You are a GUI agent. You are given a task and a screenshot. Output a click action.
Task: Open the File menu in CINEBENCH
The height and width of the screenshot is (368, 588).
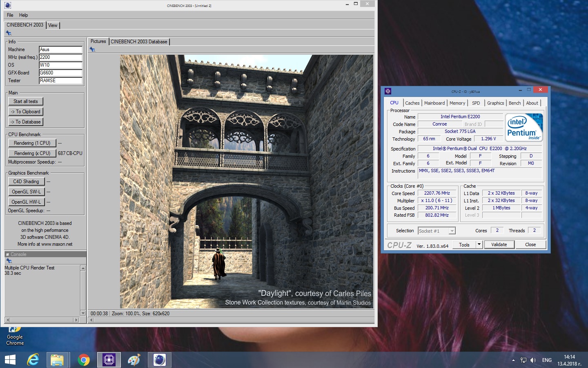pos(10,15)
